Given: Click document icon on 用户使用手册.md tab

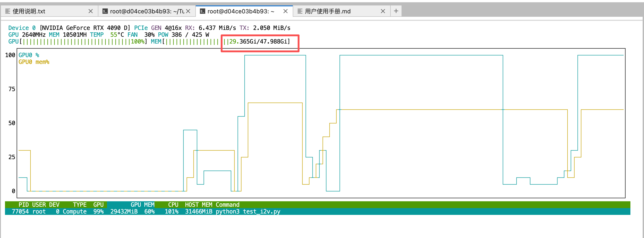Looking at the screenshot, I should pos(300,11).
